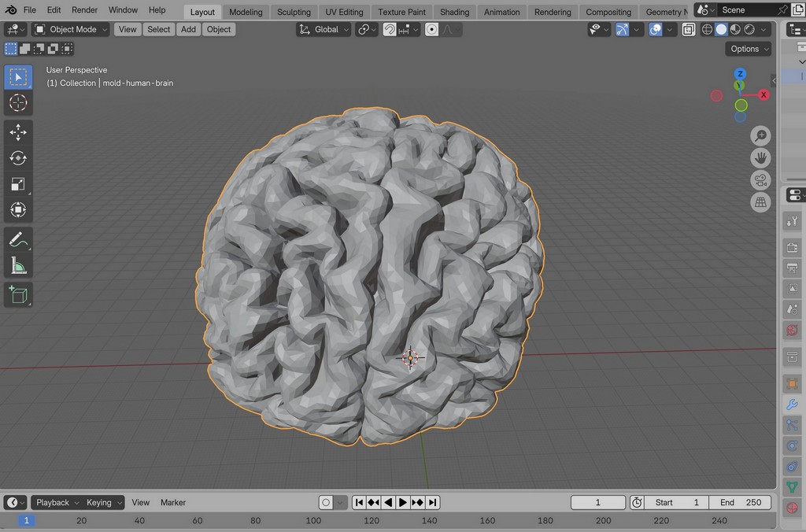Open the Tool properties tab

click(x=792, y=222)
